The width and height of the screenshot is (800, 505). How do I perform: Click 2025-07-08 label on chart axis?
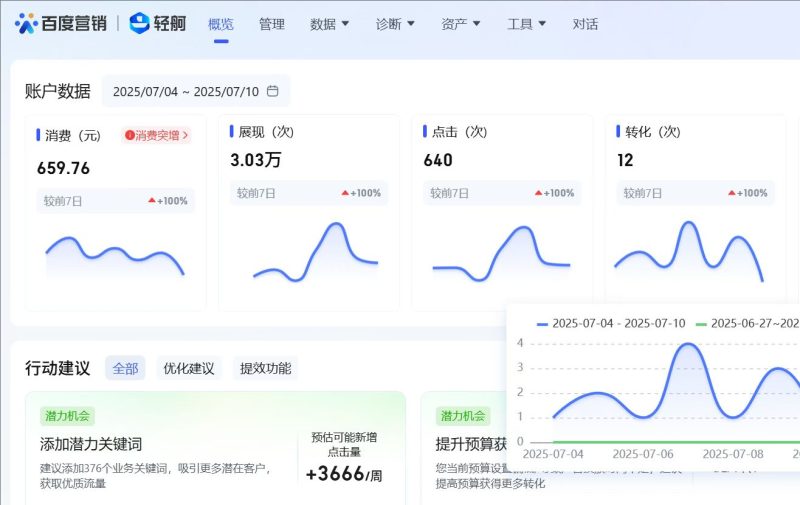pyautogui.click(x=733, y=454)
